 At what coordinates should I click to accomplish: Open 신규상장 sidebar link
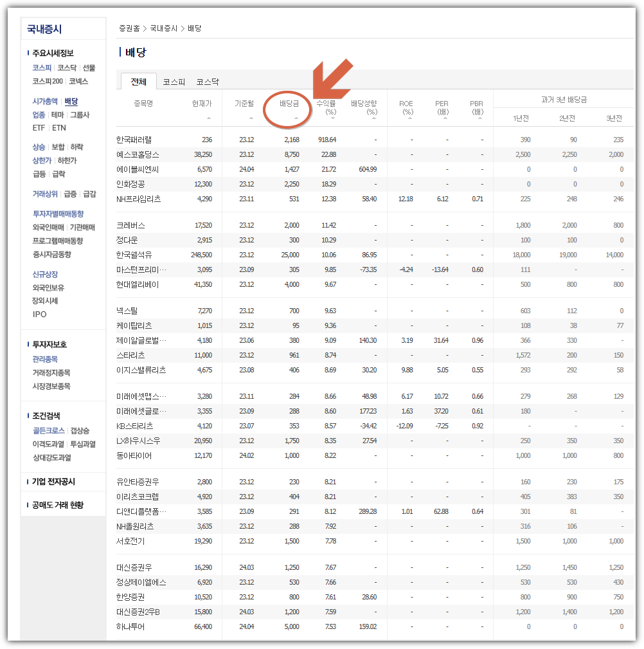45,275
